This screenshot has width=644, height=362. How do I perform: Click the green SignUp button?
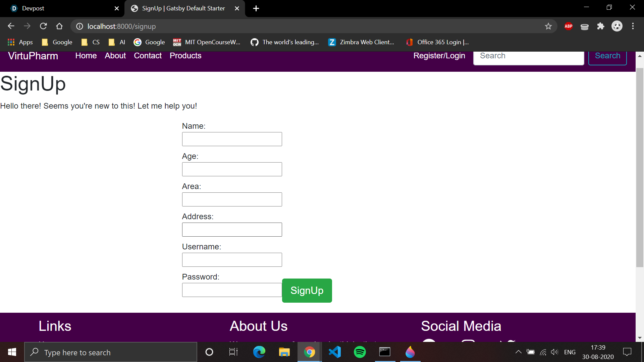point(307,290)
